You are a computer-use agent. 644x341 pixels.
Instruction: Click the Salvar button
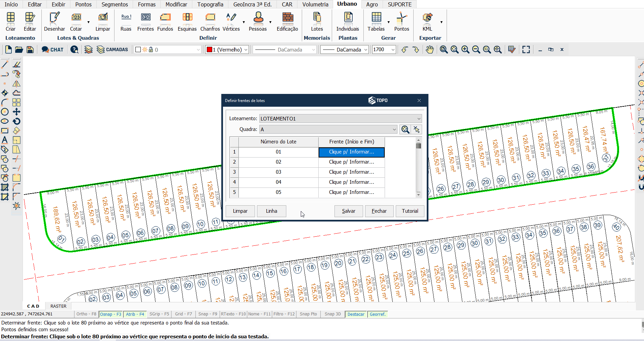pyautogui.click(x=349, y=211)
